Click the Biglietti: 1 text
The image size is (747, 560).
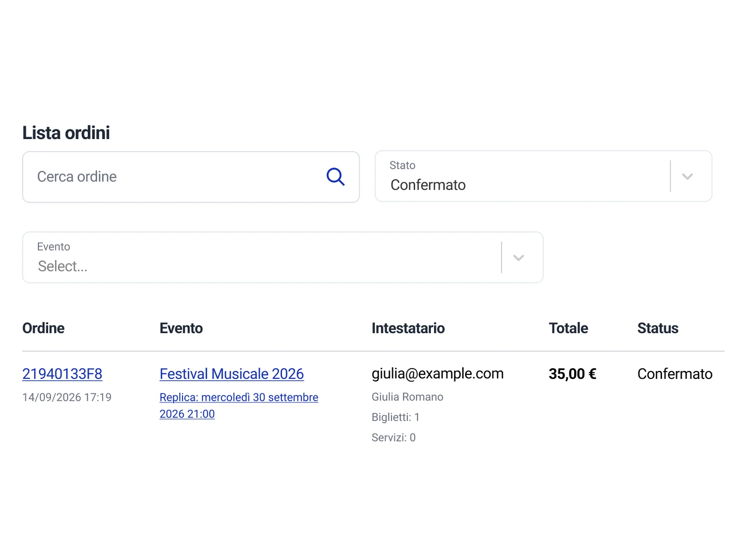[395, 417]
